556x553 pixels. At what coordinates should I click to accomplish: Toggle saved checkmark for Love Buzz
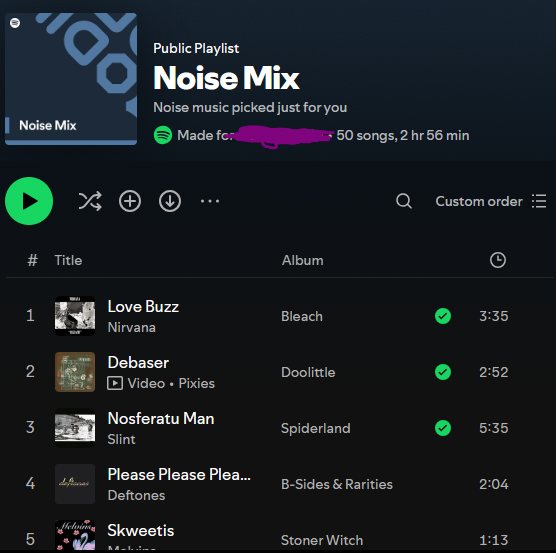click(x=443, y=316)
